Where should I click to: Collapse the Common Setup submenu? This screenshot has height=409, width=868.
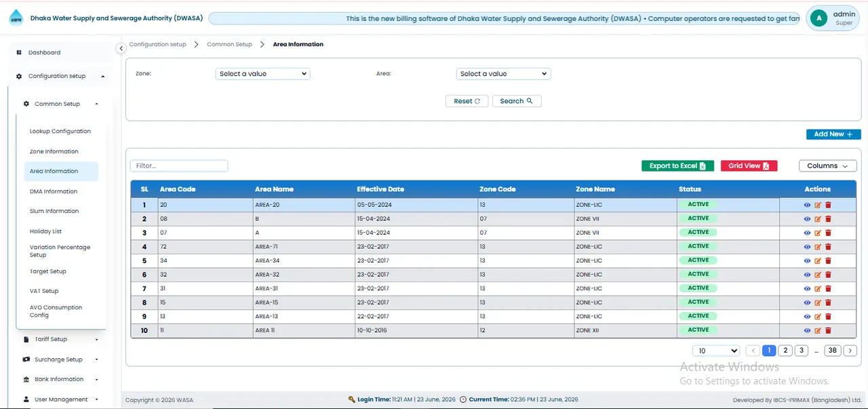[x=60, y=104]
